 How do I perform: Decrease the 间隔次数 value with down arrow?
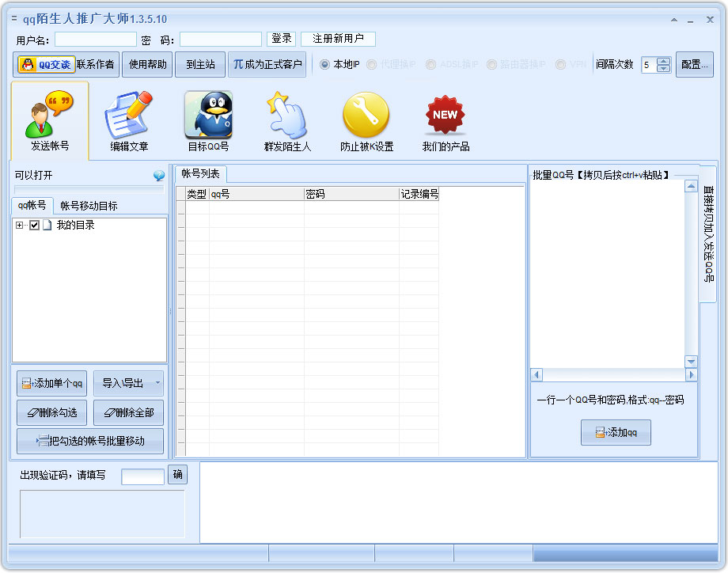[664, 69]
